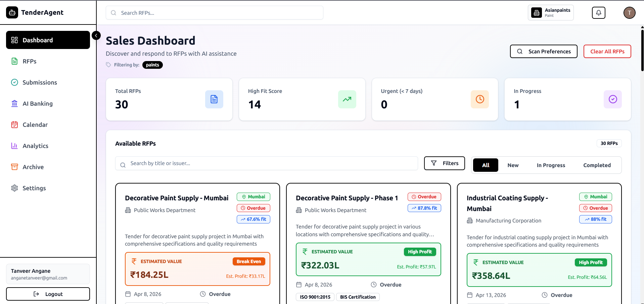Click the BIS Certification tag
The height and width of the screenshot is (304, 644).
coord(358,297)
